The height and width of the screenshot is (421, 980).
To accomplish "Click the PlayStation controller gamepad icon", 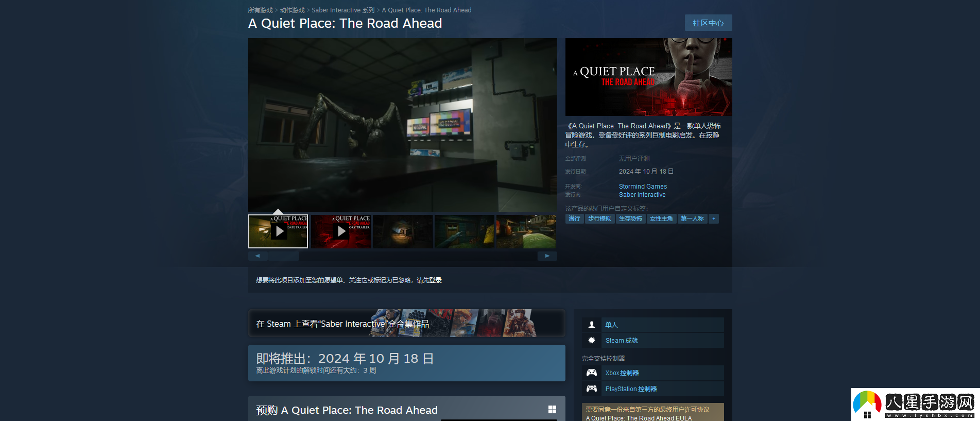I will coord(592,389).
